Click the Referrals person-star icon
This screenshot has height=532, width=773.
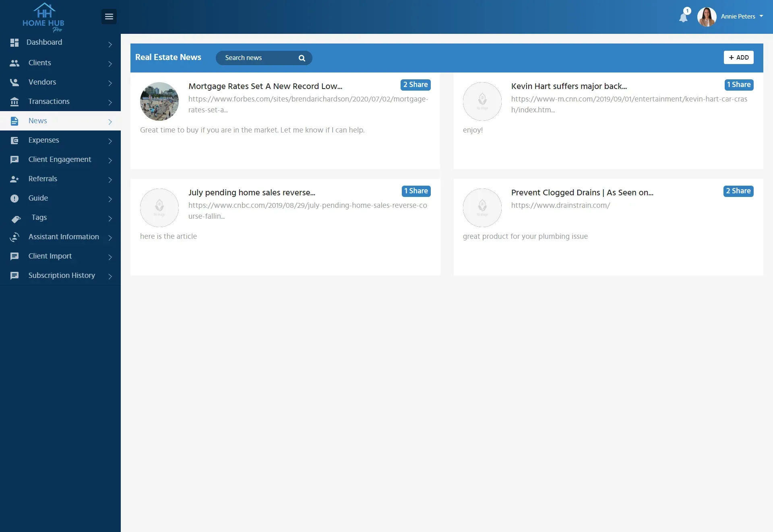pyautogui.click(x=14, y=179)
